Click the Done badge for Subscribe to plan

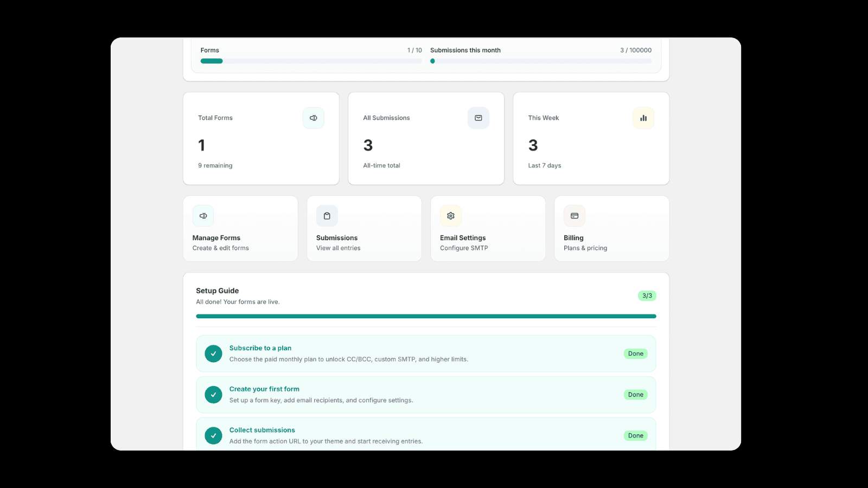pyautogui.click(x=636, y=354)
